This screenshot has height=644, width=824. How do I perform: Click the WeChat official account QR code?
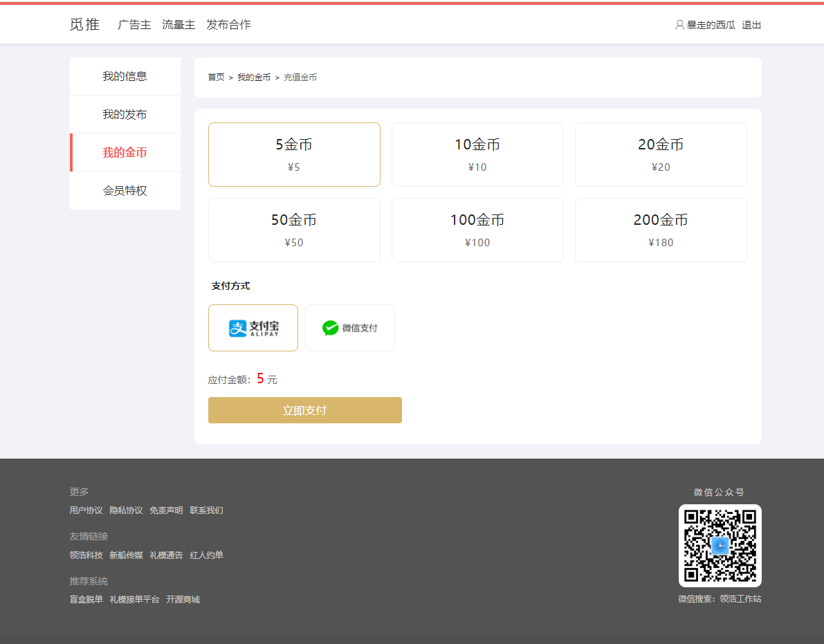[x=720, y=546]
